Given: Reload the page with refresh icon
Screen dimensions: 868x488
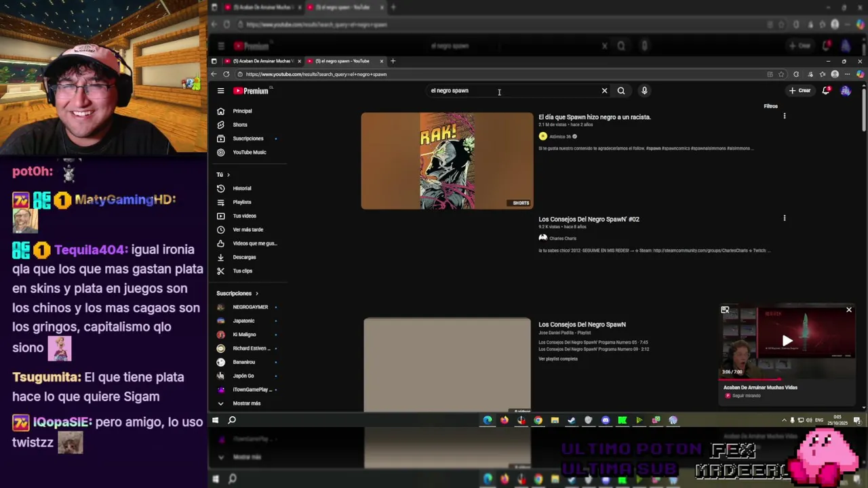Looking at the screenshot, I should [226, 75].
